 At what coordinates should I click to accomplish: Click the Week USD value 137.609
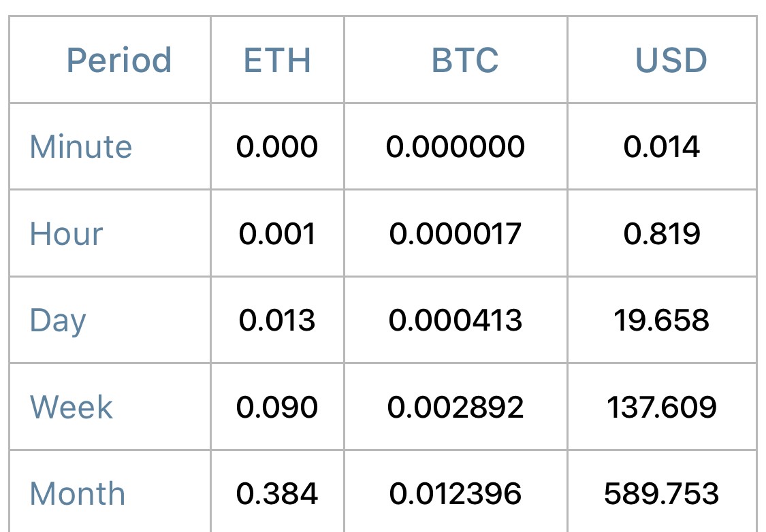(x=661, y=407)
